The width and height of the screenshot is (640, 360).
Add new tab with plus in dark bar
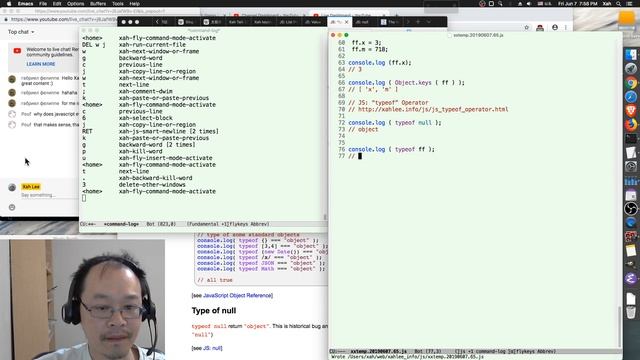coord(418,22)
